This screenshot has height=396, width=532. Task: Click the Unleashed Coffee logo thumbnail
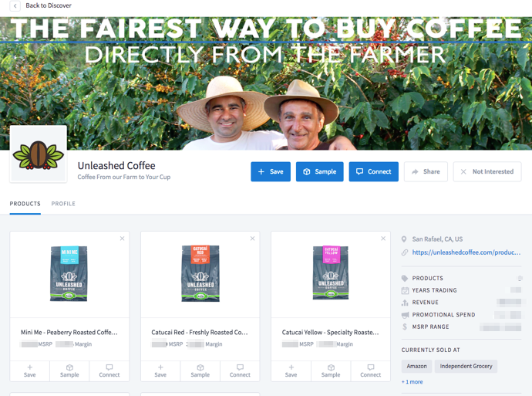tap(38, 154)
